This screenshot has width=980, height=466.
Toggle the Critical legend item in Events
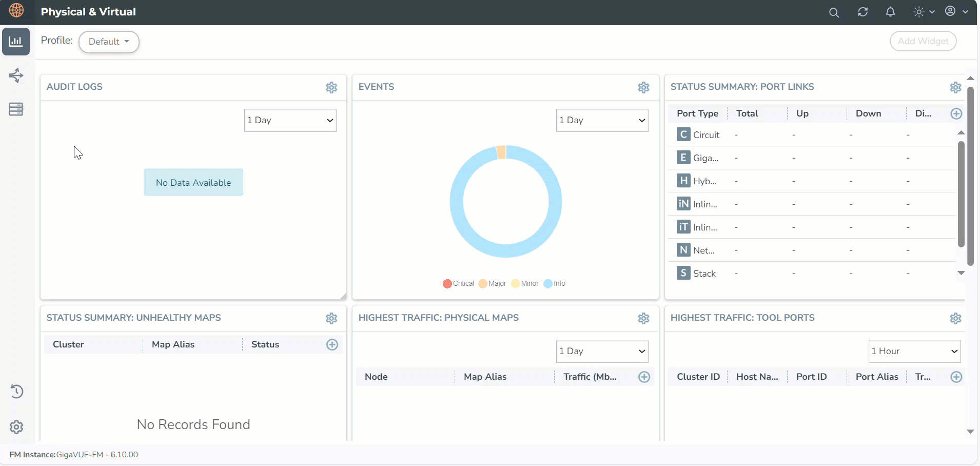point(458,284)
